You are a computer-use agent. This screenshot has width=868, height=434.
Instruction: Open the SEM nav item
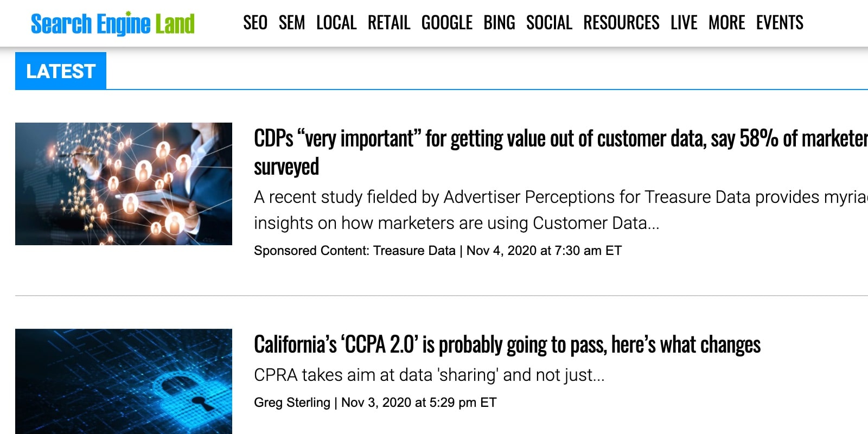pyautogui.click(x=292, y=23)
